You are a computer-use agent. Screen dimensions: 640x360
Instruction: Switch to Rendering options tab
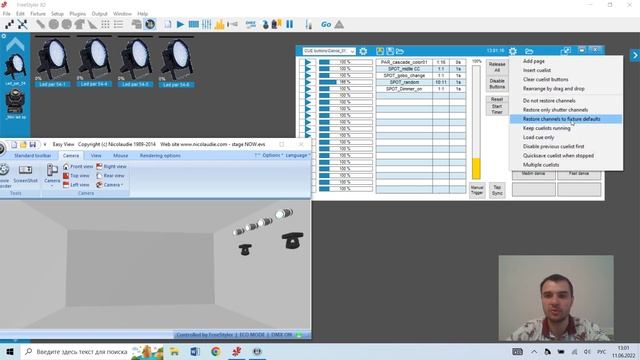coord(160,156)
